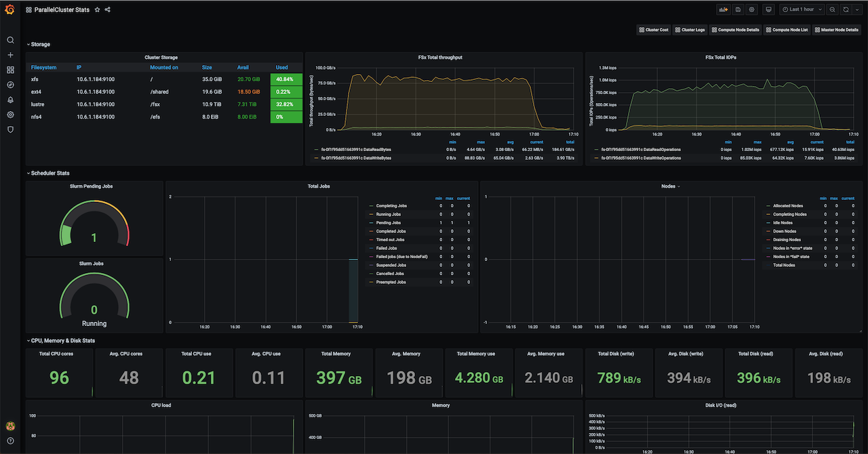Sort table by Used column
The width and height of the screenshot is (868, 454).
click(282, 67)
